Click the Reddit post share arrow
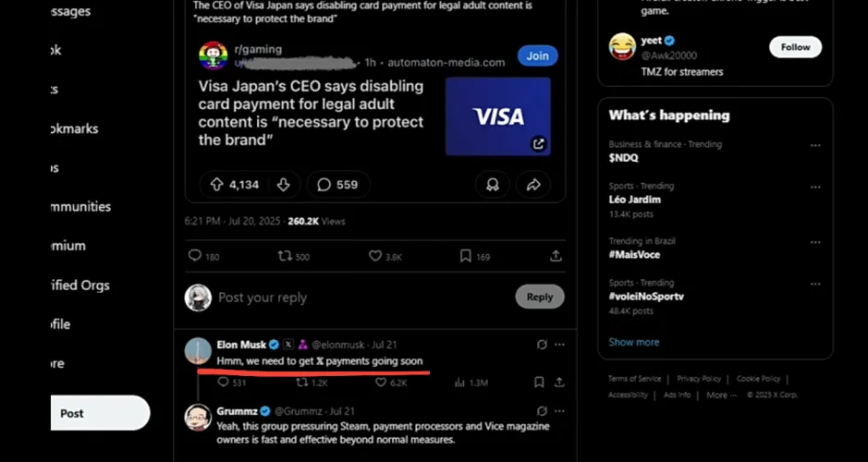 pyautogui.click(x=533, y=185)
